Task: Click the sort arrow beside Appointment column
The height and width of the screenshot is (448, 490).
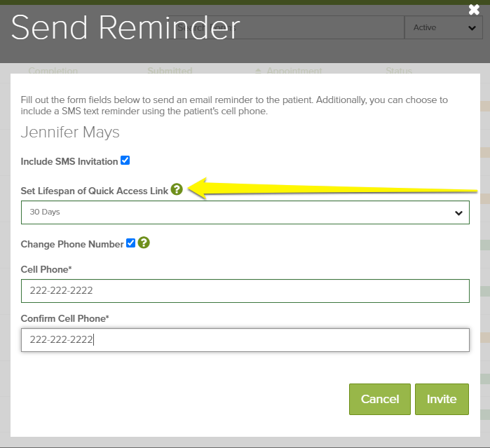Action: (258, 71)
